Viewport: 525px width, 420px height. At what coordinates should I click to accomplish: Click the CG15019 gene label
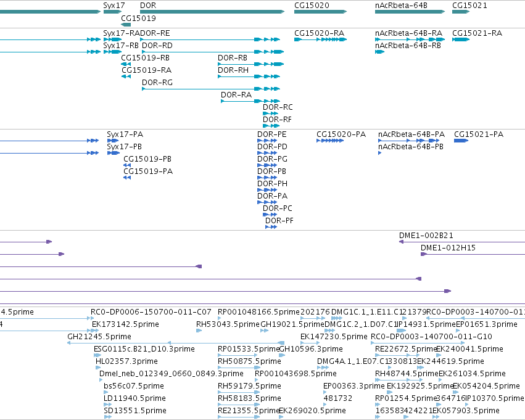pyautogui.click(x=139, y=18)
